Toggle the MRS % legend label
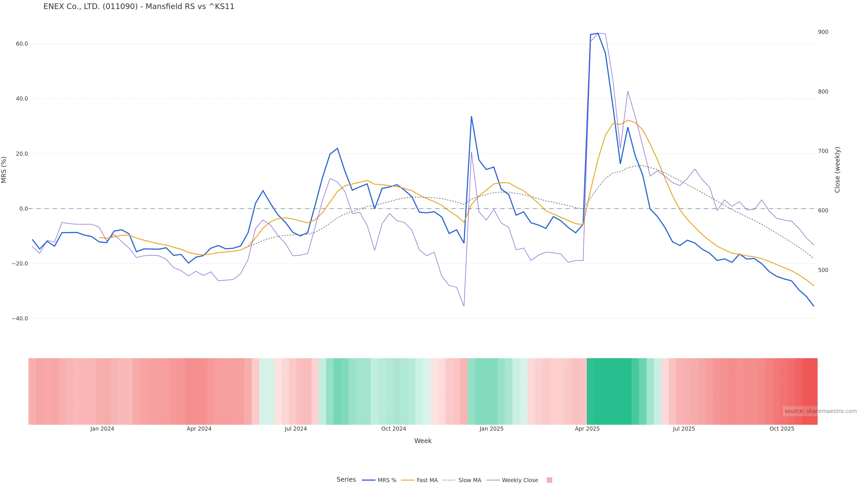This screenshot has height=488, width=868. click(x=387, y=480)
